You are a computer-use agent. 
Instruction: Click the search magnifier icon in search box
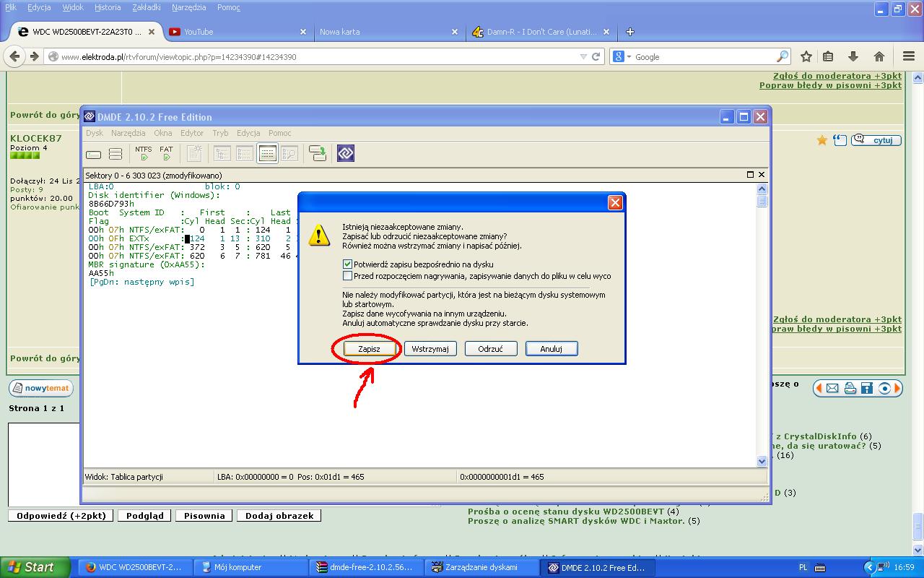click(783, 56)
